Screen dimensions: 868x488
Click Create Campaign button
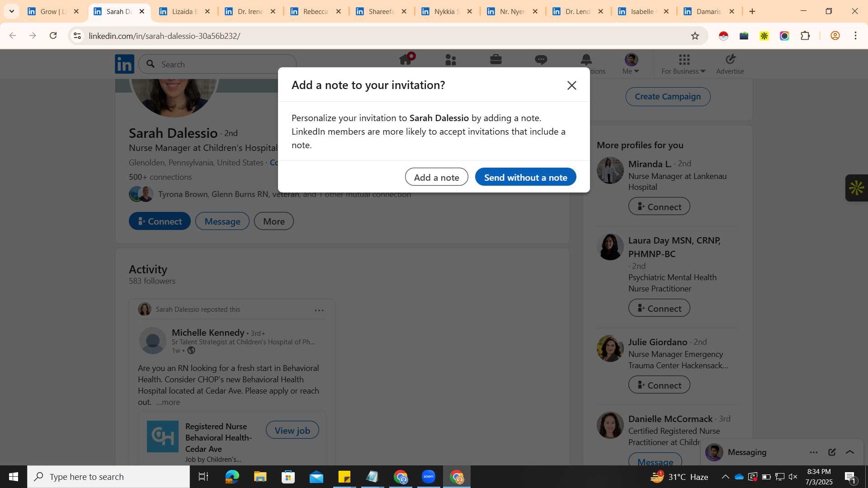click(668, 97)
